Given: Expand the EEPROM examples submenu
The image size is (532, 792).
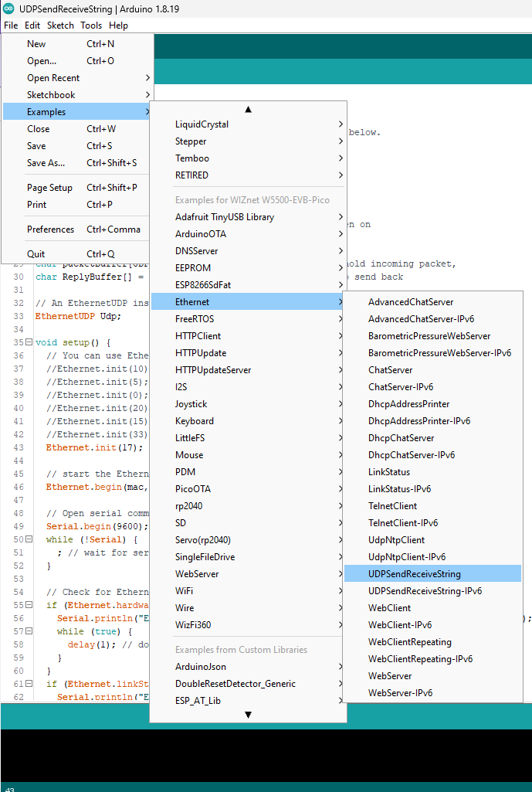Looking at the screenshot, I should tap(248, 268).
